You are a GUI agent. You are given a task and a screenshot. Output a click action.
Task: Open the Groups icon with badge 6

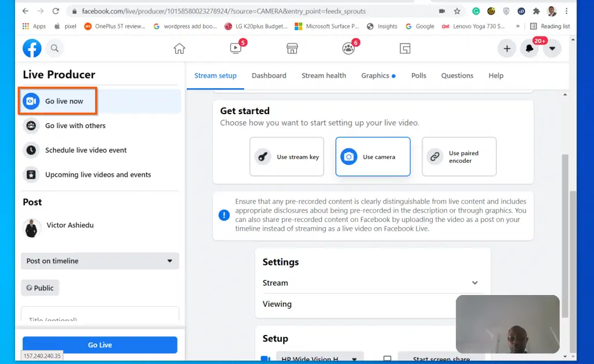pos(348,49)
